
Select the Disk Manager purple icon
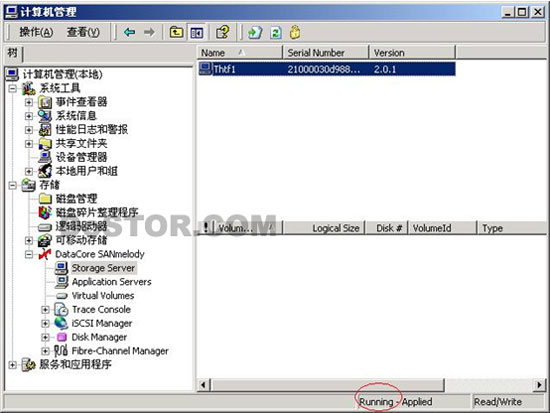(62, 337)
